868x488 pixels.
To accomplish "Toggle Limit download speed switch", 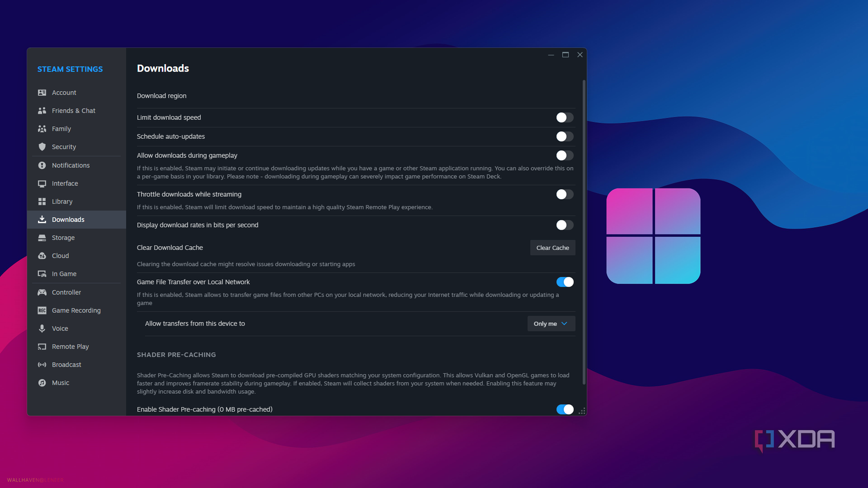I will 565,117.
